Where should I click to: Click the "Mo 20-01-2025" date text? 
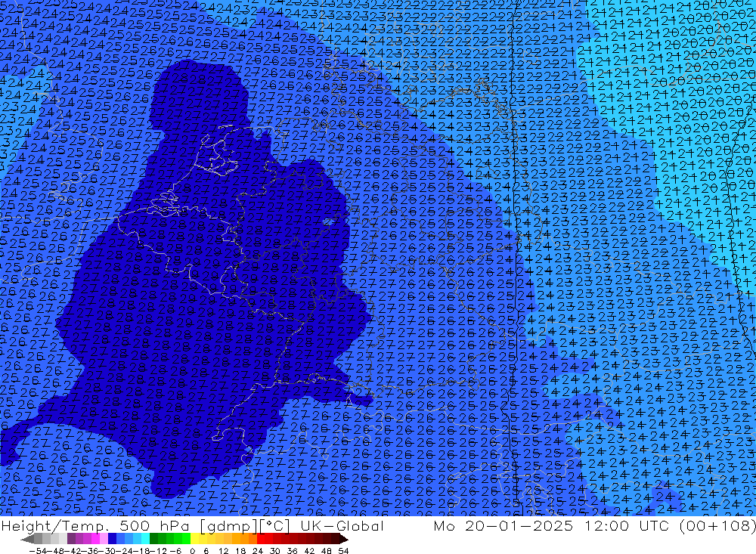coord(503,525)
